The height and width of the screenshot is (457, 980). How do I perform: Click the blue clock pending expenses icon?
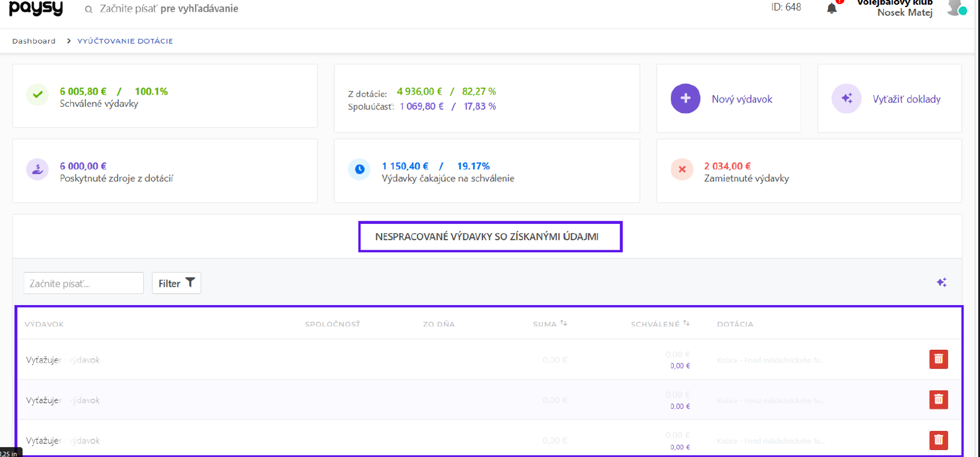(359, 169)
